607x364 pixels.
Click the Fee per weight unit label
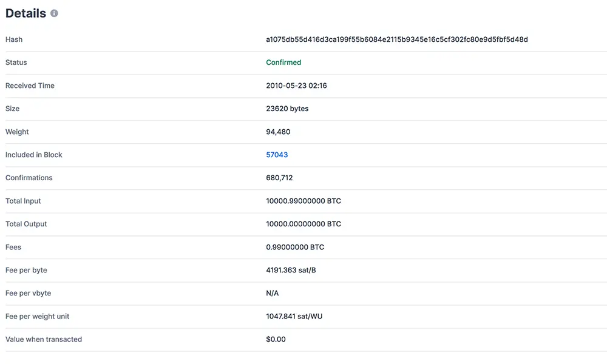[x=37, y=317]
